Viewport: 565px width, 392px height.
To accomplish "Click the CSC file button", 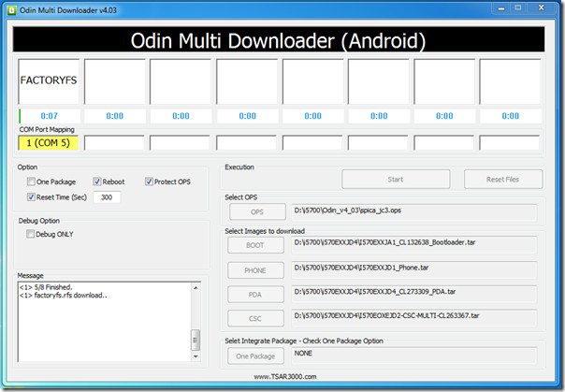I will click(255, 318).
